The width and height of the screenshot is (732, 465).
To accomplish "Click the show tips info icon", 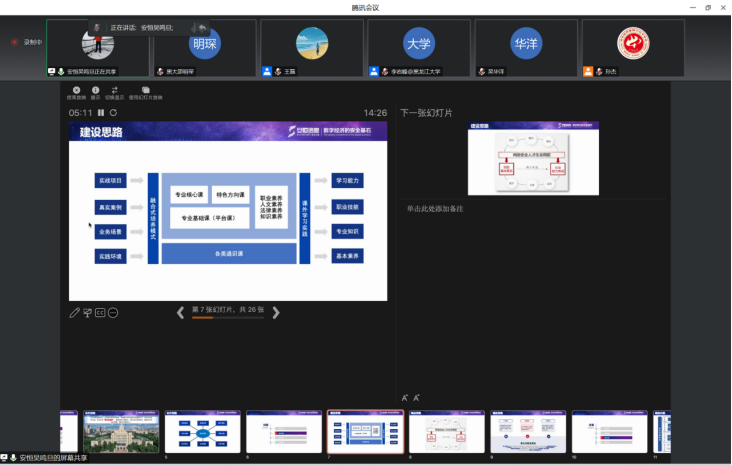I will click(x=95, y=90).
